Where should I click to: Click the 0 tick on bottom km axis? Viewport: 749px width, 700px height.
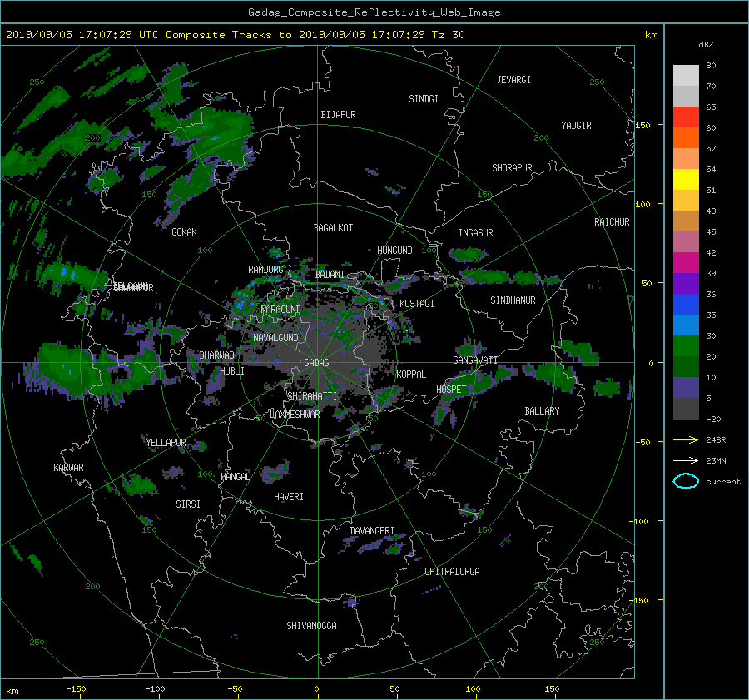316,689
